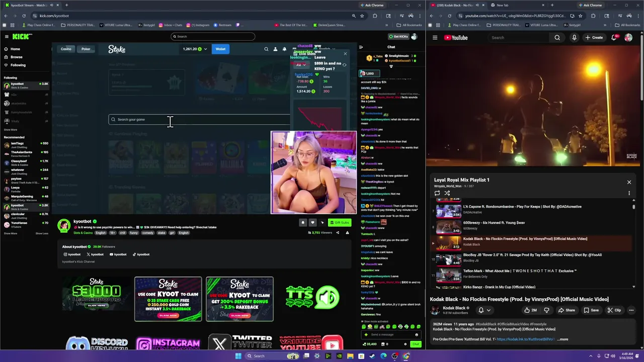Click the YouTube search magnifier button
644x362 pixels.
point(557,38)
